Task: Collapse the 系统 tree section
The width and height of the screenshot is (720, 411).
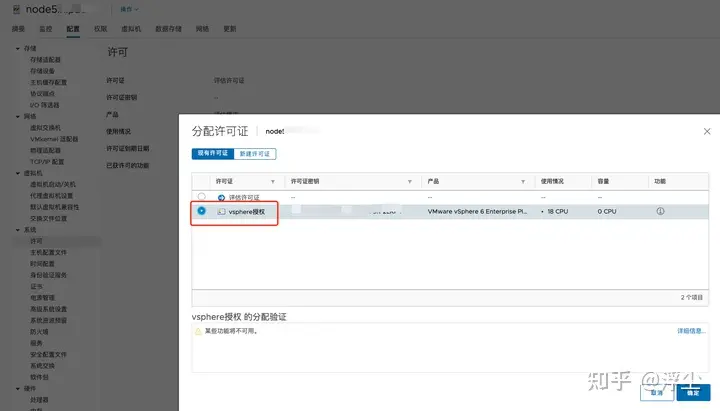Action: [x=18, y=230]
